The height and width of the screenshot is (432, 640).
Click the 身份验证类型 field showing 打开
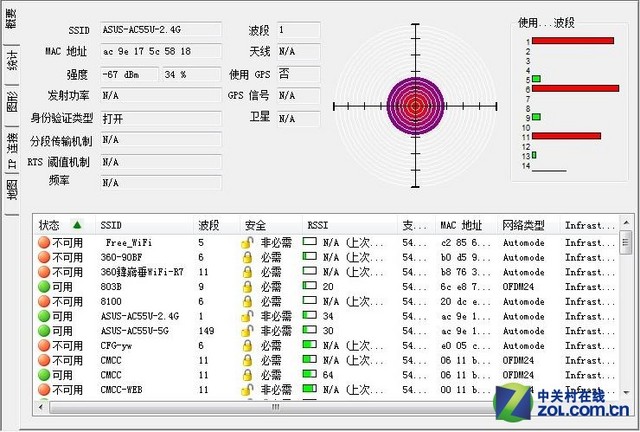pos(161,119)
